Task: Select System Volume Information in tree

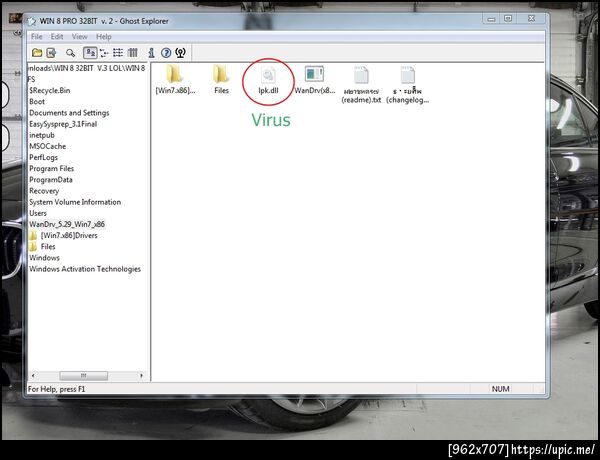Action: coord(75,202)
